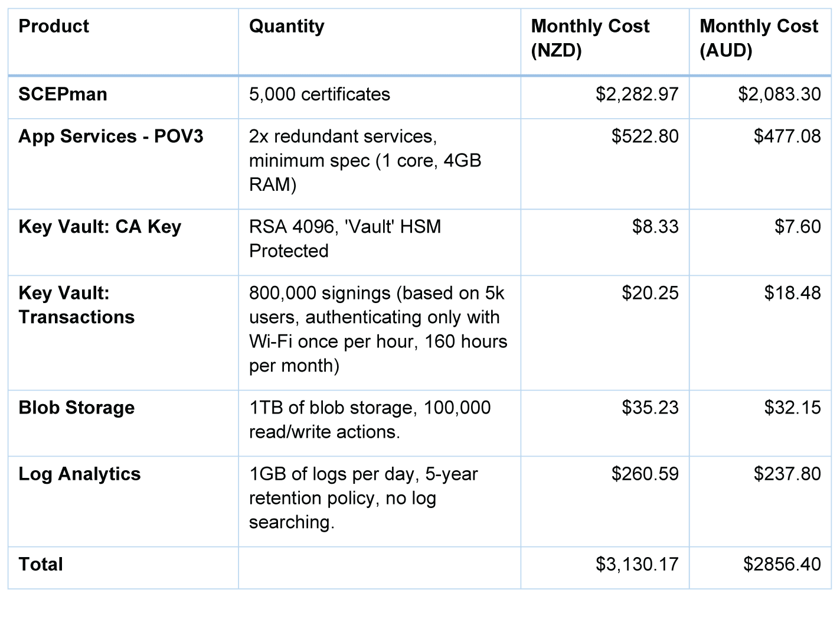Click the Log Analytics product cell
Screen dimensions: 840x638
[x=80, y=474]
